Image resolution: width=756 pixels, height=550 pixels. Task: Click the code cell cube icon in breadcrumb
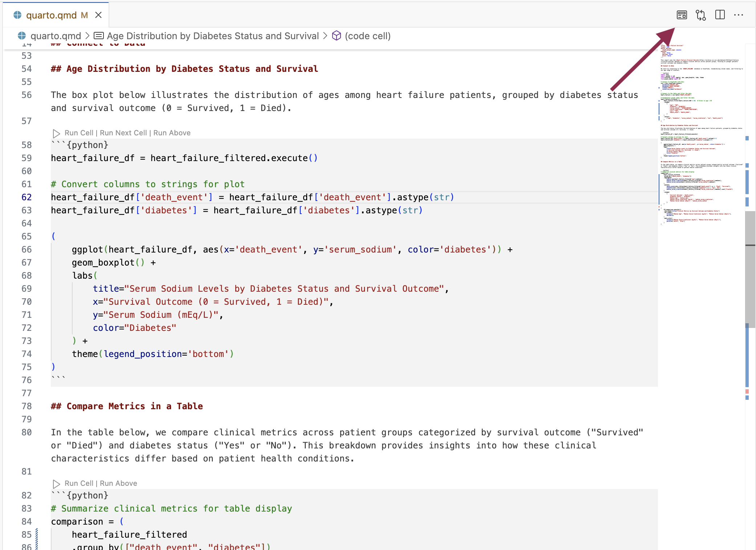click(x=337, y=36)
